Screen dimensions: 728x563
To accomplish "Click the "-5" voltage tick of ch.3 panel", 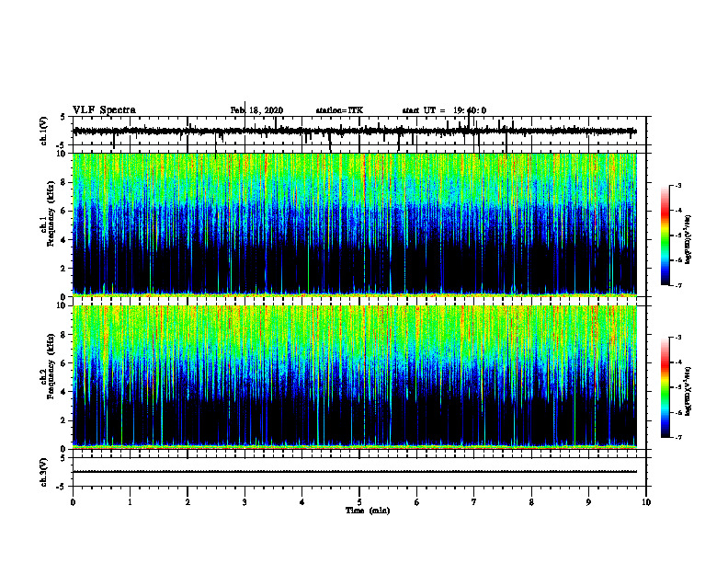I will pos(62,487).
